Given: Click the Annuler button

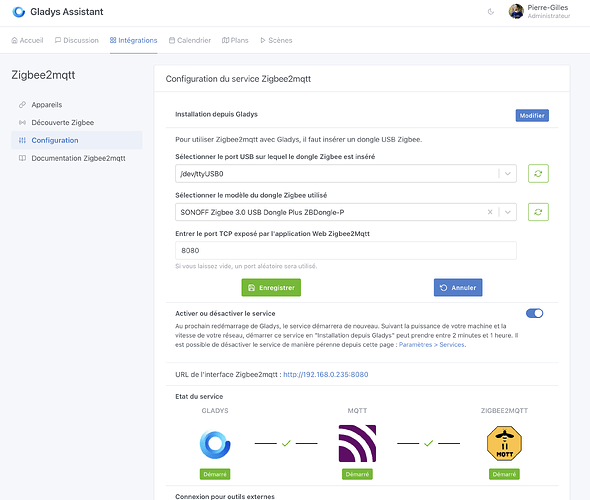Looking at the screenshot, I should 458,288.
